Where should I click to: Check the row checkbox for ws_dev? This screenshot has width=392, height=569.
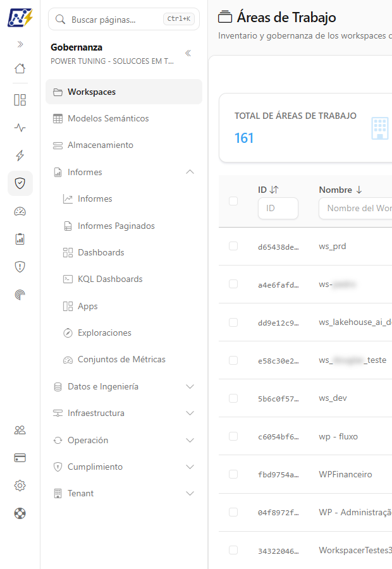(233, 398)
